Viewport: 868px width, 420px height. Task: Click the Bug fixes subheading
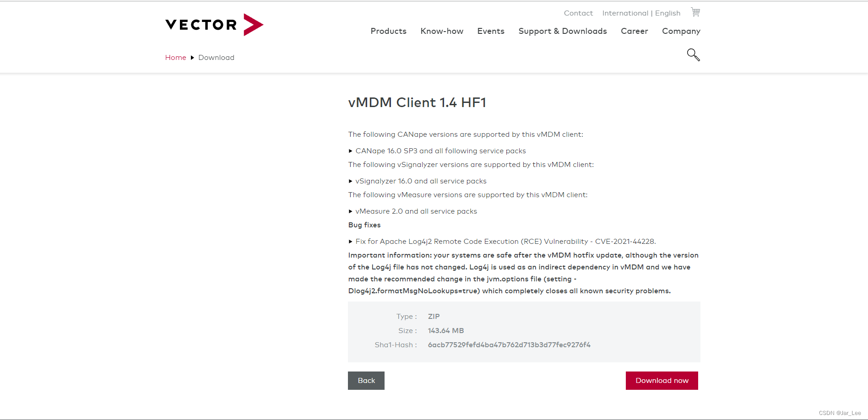click(x=364, y=225)
